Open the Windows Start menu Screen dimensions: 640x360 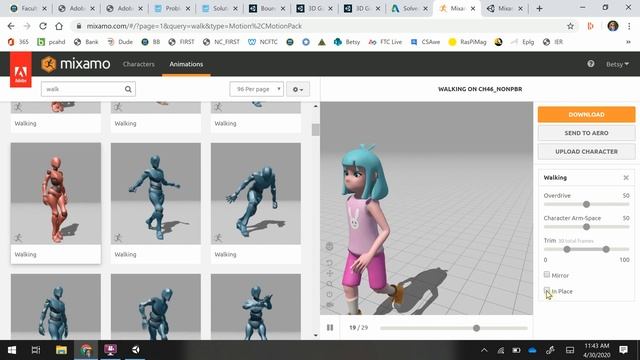click(x=12, y=350)
